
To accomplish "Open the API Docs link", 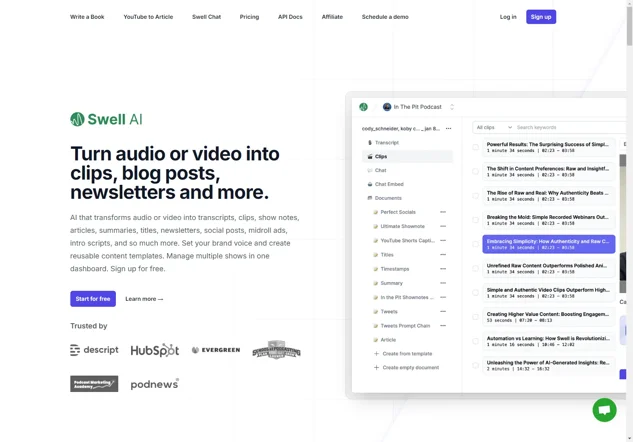I will (x=290, y=17).
